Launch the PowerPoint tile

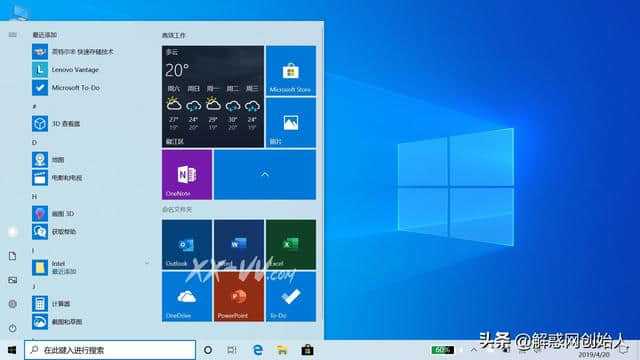(239, 297)
